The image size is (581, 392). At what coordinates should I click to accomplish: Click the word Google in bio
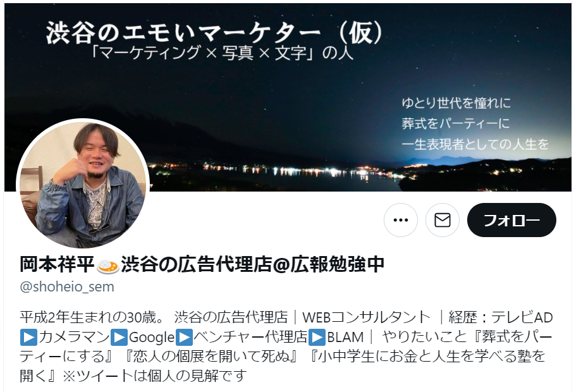152,337
